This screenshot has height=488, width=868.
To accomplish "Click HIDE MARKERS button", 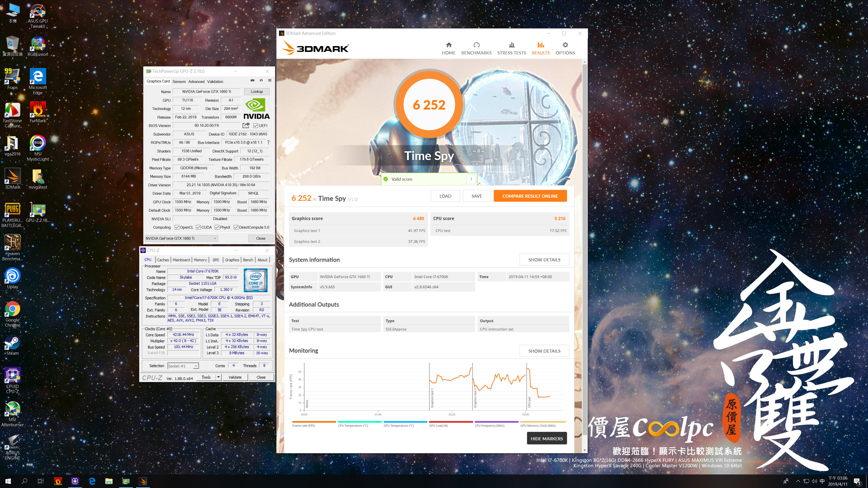I will [547, 439].
